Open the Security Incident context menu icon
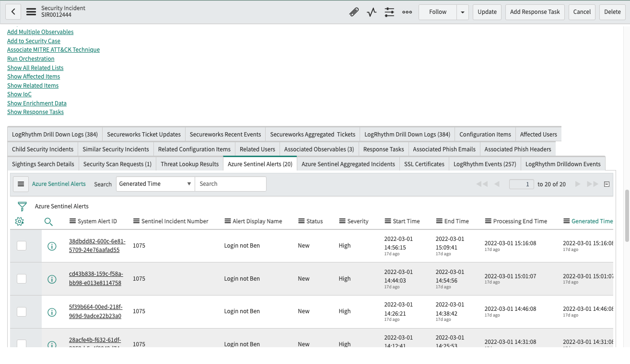630x364 pixels. (31, 12)
